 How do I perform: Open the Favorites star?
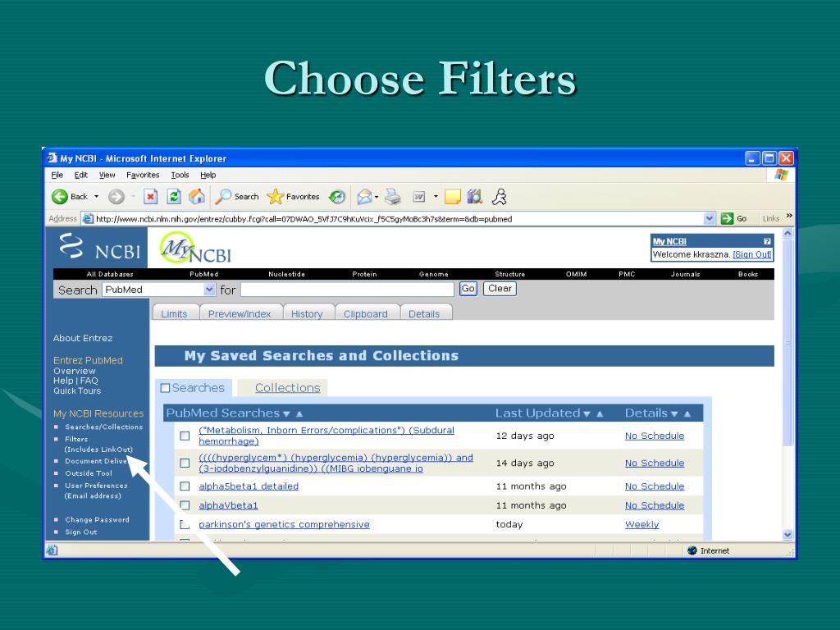tap(275, 197)
